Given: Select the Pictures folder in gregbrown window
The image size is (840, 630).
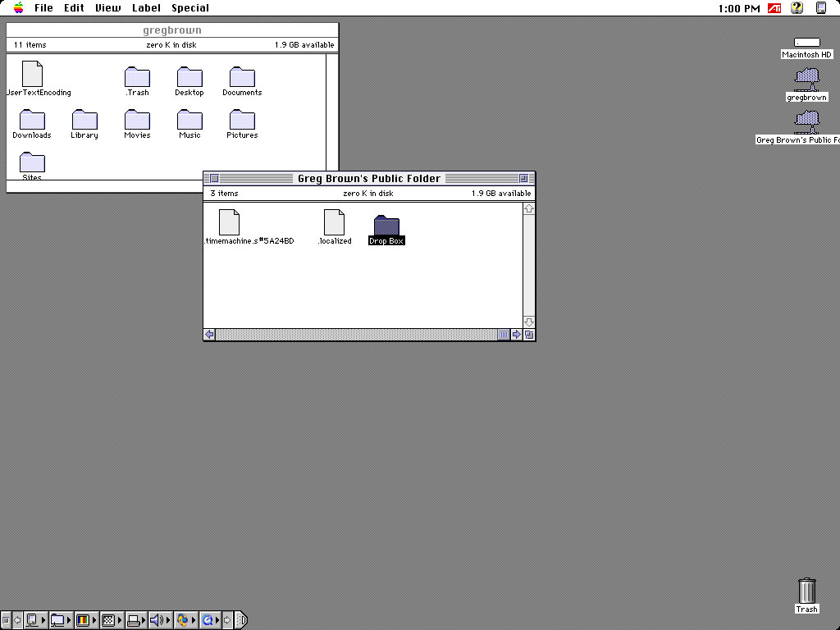Looking at the screenshot, I should click(242, 125).
